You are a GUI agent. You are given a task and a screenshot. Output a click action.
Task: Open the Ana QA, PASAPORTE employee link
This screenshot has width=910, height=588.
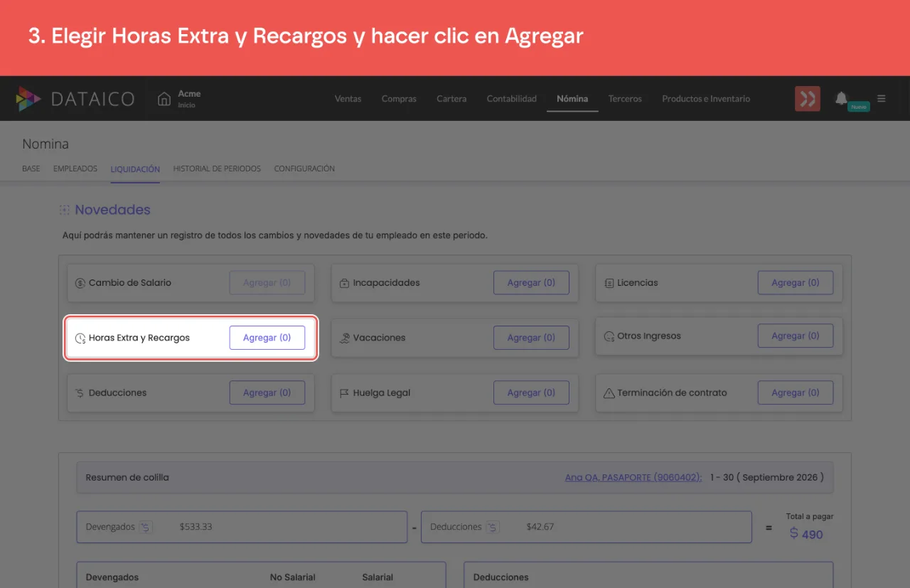[633, 478]
